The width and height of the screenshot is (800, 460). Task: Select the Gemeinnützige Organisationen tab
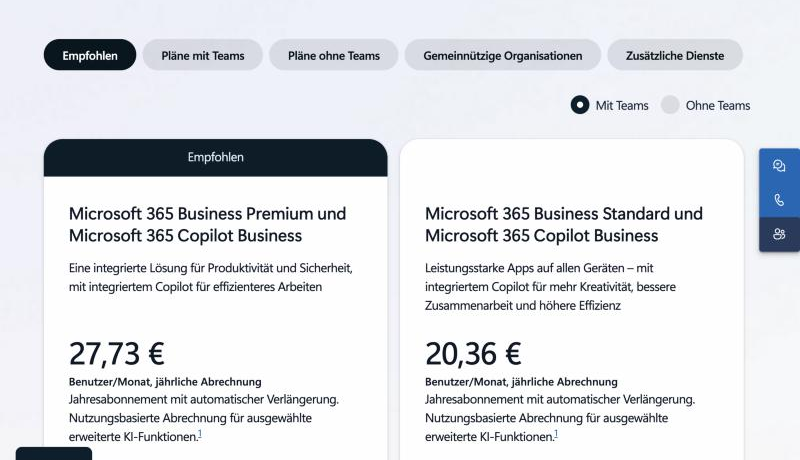pyautogui.click(x=503, y=55)
